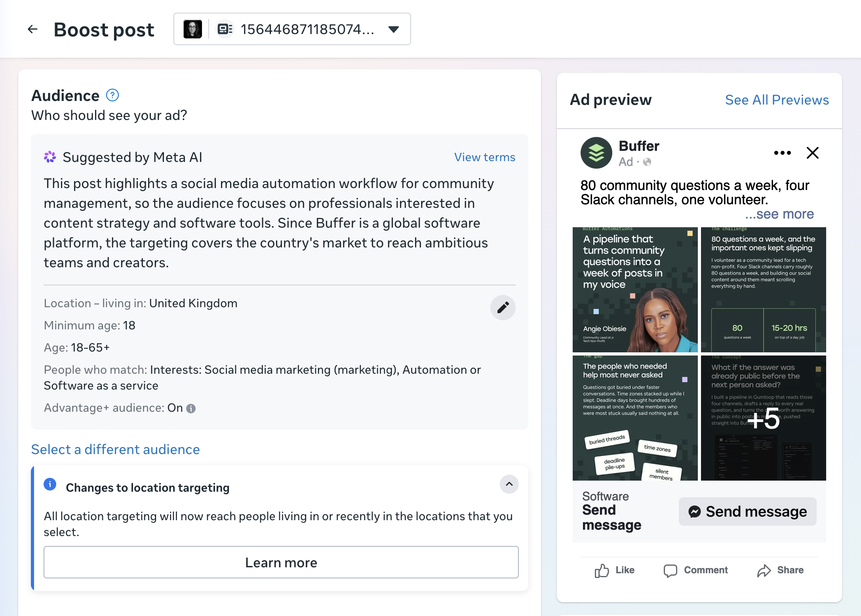Open the Audience help question-mark icon
This screenshot has width=861, height=616.
pos(112,95)
